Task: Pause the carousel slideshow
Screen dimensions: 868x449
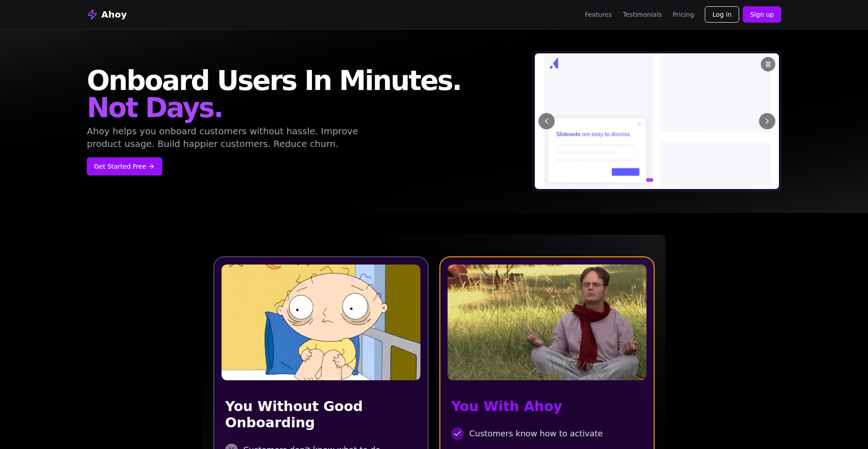Action: point(768,64)
